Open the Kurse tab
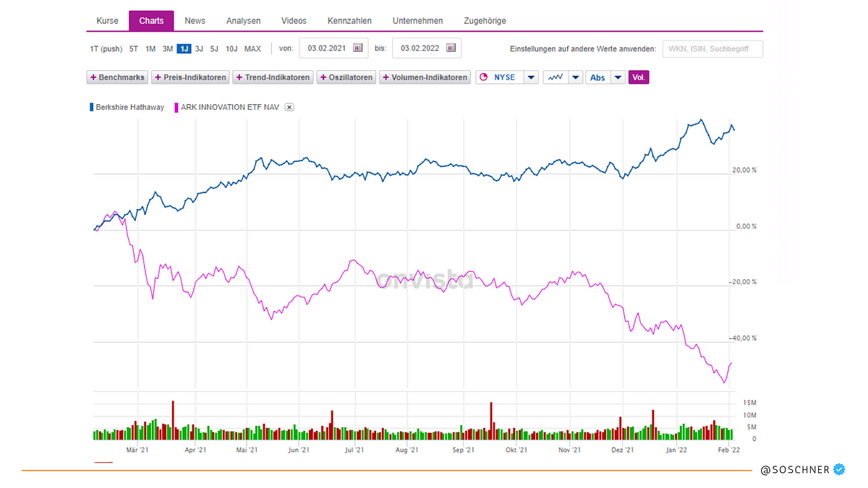Image resolution: width=868 pixels, height=488 pixels. [x=107, y=21]
